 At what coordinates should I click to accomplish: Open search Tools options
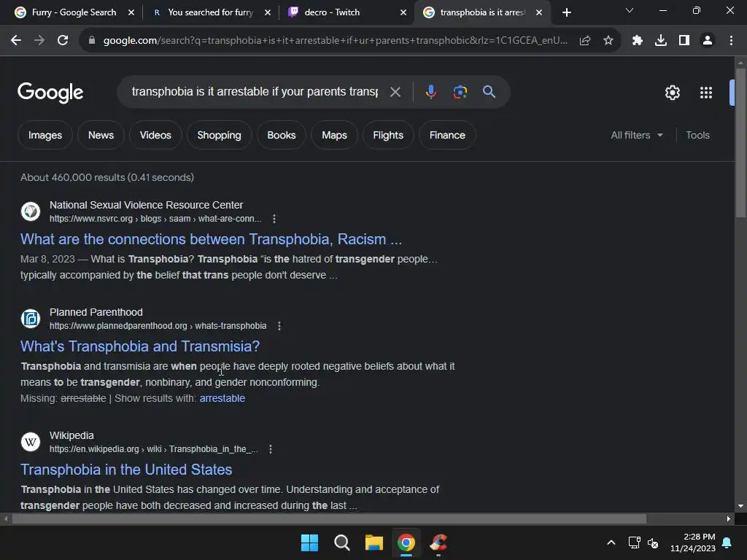[x=698, y=135]
